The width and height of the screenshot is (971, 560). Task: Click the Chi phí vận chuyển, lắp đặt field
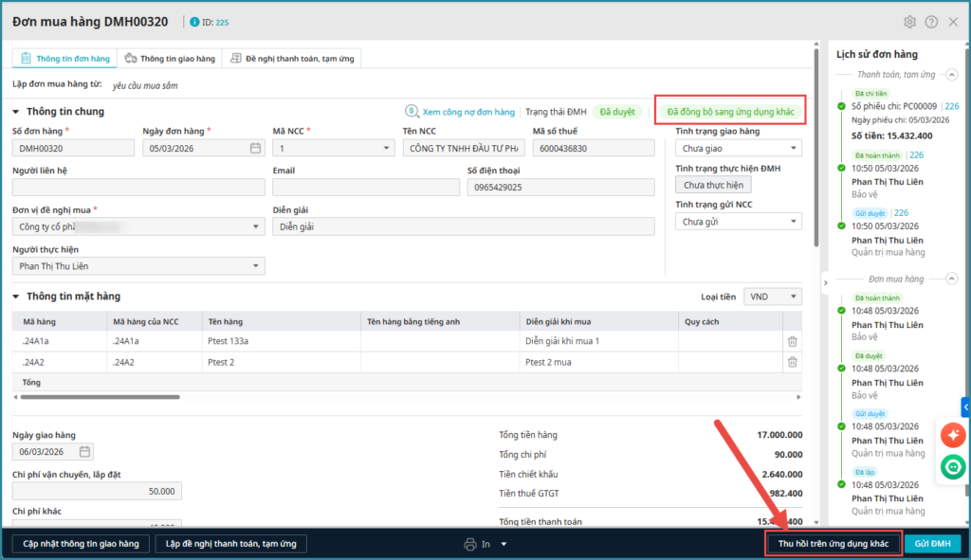tap(97, 491)
